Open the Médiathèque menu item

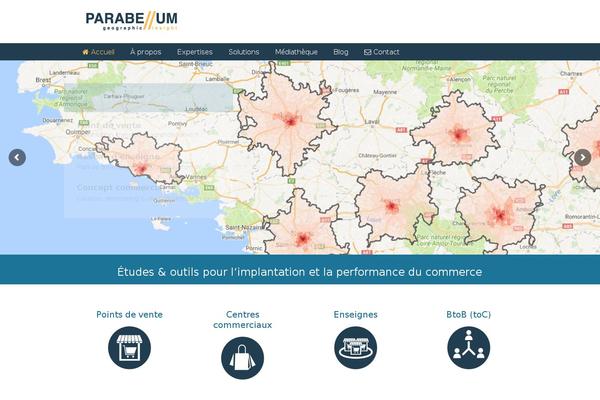[x=296, y=52]
